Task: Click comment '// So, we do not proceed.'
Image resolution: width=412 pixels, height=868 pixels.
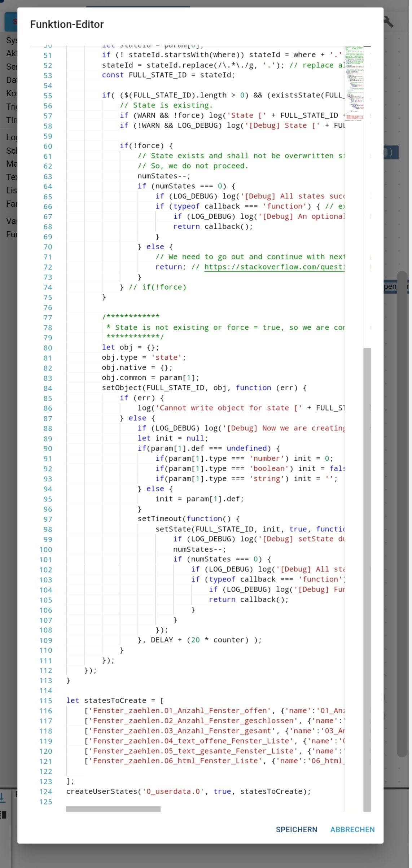Action: click(x=193, y=166)
